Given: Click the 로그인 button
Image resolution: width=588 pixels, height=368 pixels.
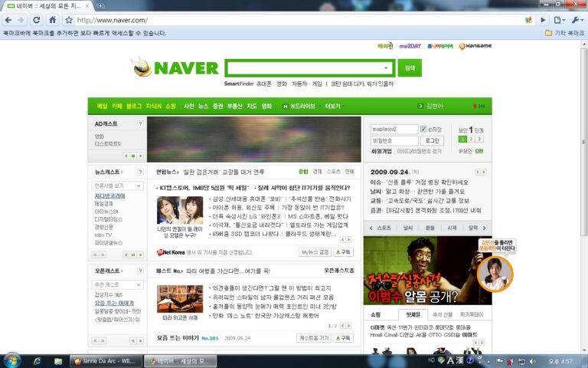Looking at the screenshot, I should coord(432,140).
